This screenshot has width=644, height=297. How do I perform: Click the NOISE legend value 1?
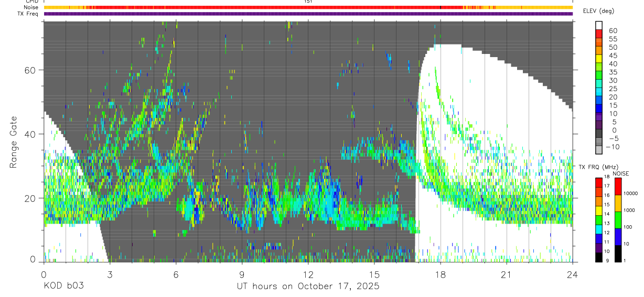point(626,260)
